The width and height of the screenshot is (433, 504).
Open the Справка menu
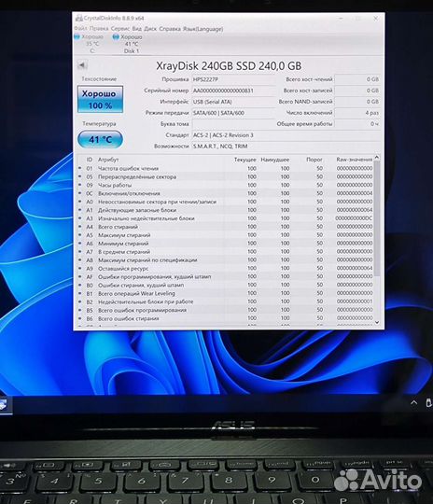tap(170, 29)
